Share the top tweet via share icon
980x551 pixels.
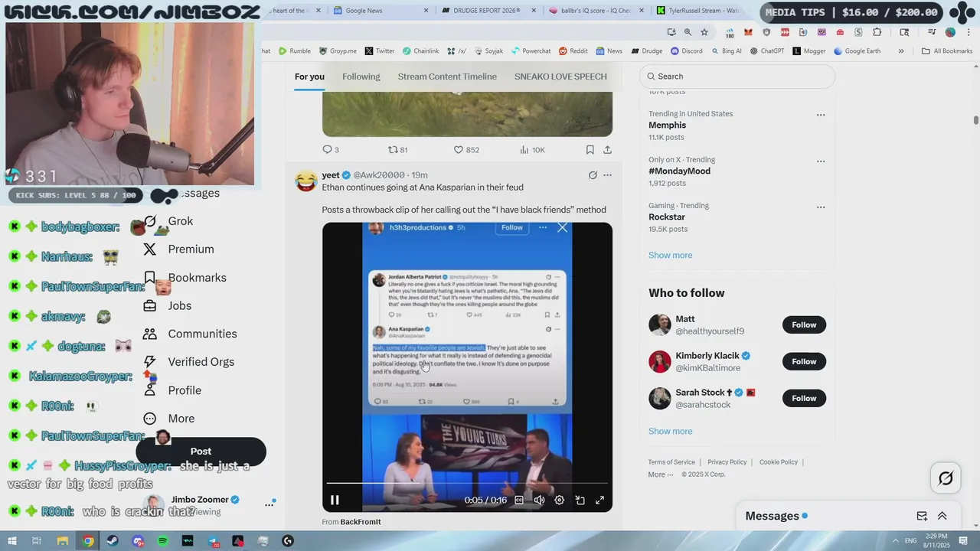point(607,150)
